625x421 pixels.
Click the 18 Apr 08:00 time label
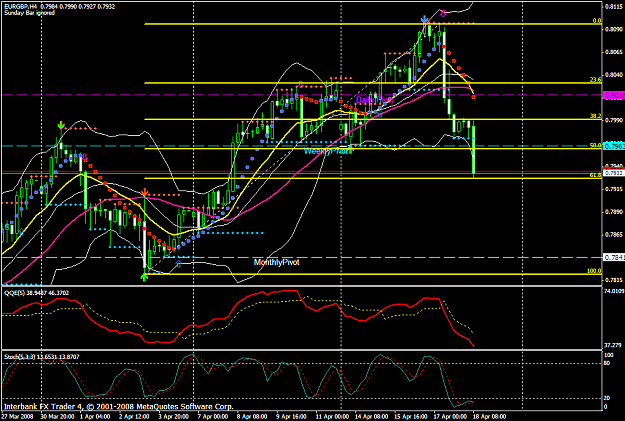pyautogui.click(x=489, y=417)
